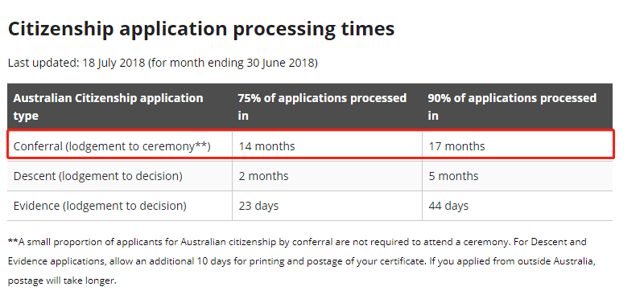Click the 2 months cell

(327, 176)
